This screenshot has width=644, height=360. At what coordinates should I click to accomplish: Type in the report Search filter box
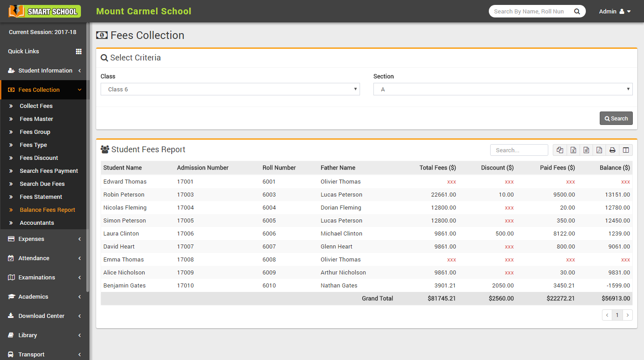(x=519, y=150)
